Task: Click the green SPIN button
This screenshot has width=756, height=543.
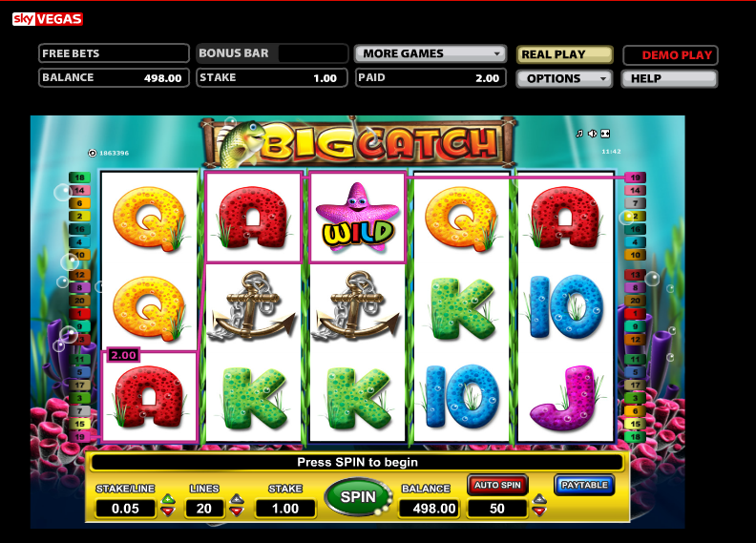Action: pos(358,497)
